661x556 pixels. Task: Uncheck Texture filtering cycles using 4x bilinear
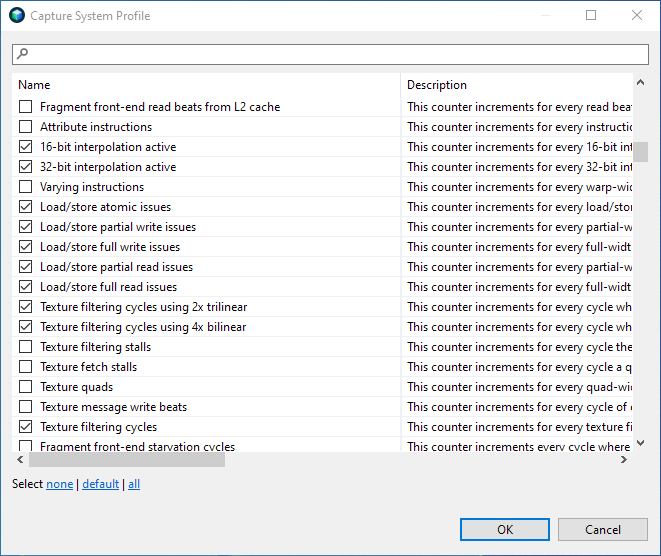(x=26, y=327)
